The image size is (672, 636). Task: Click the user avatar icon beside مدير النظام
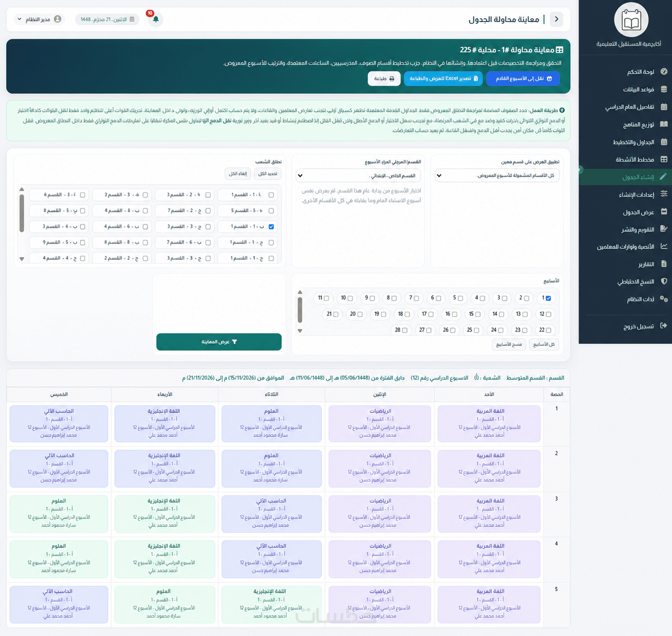click(58, 19)
